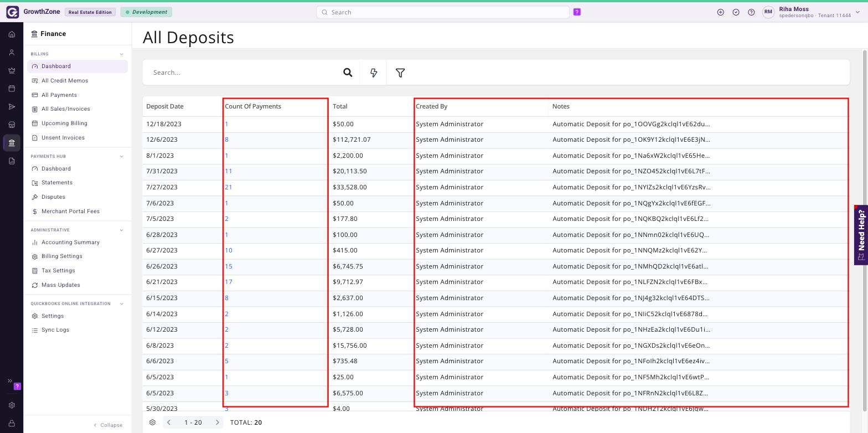Open the person/contacts icon in left rail

point(12,53)
